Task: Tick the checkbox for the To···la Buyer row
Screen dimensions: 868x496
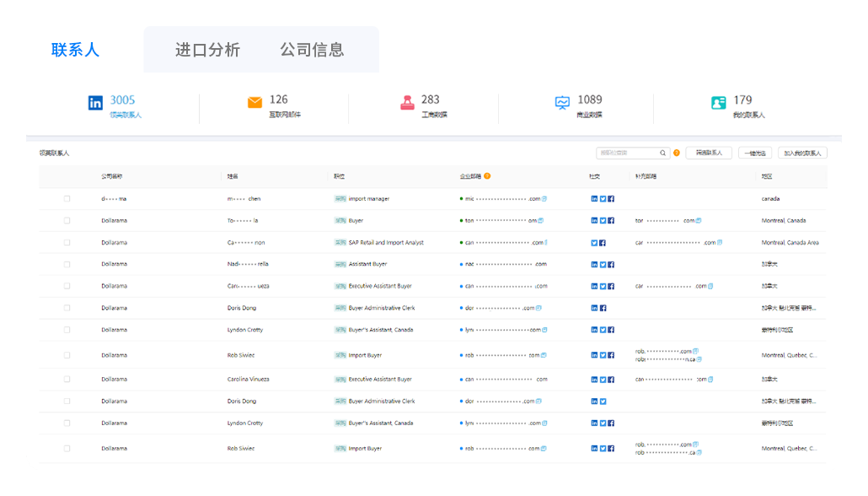Action: (67, 220)
